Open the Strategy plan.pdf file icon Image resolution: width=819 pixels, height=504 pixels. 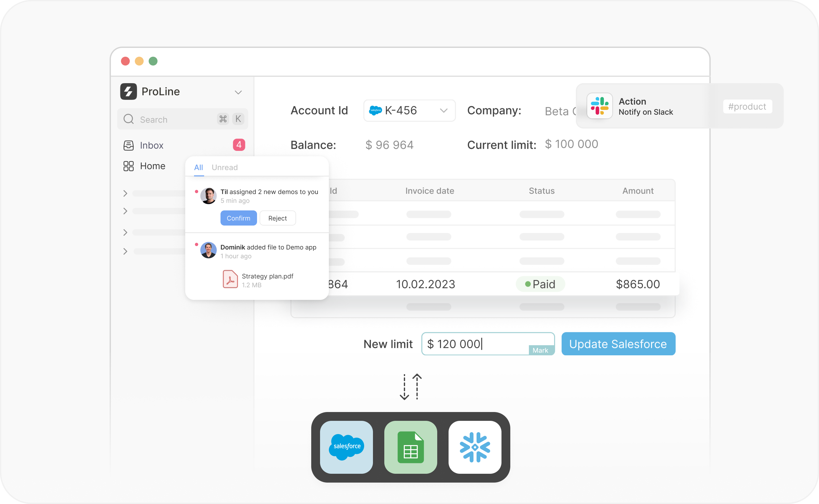pyautogui.click(x=230, y=279)
